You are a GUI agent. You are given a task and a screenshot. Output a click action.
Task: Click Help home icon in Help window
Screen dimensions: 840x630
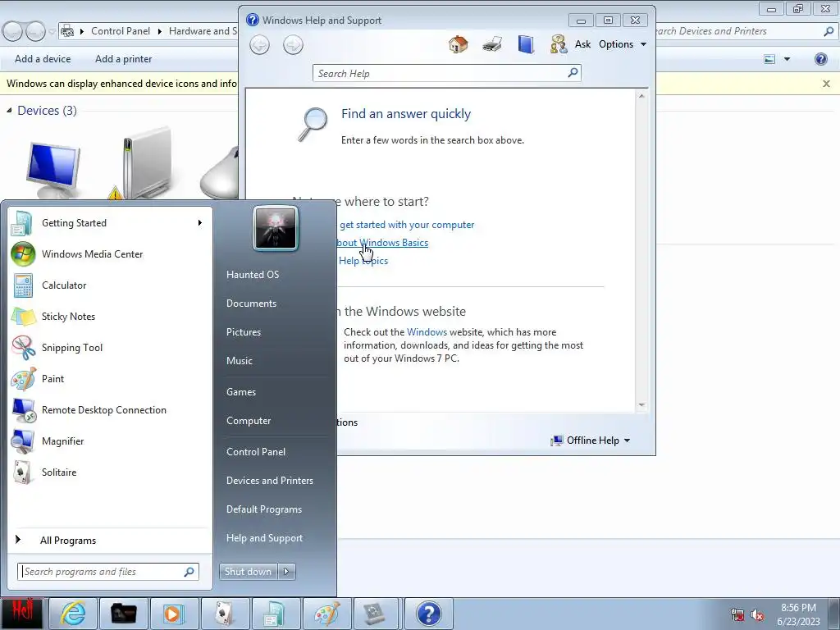(x=458, y=44)
